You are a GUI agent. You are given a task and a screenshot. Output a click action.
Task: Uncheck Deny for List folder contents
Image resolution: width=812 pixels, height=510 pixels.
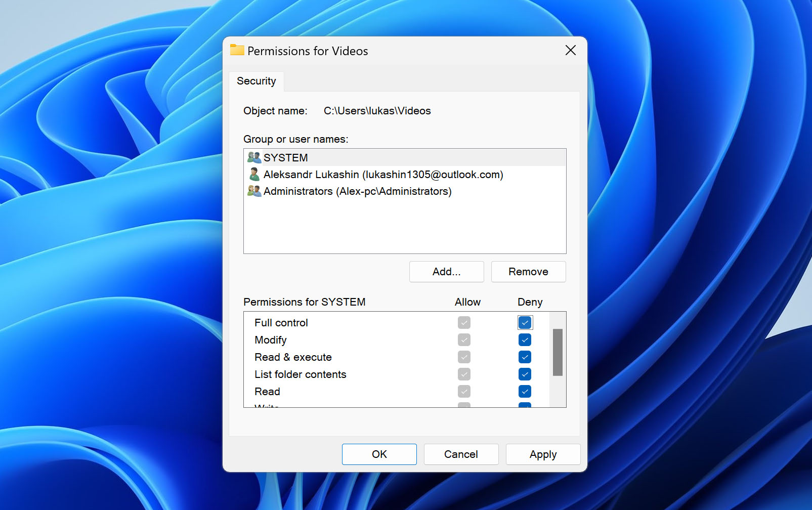(525, 374)
